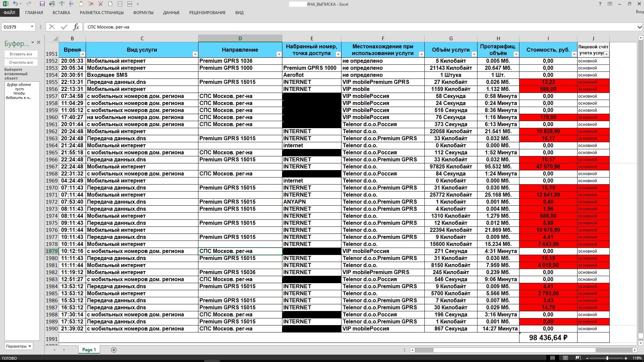
Task: Select the Page 1 sheet tab
Action: 89,350
